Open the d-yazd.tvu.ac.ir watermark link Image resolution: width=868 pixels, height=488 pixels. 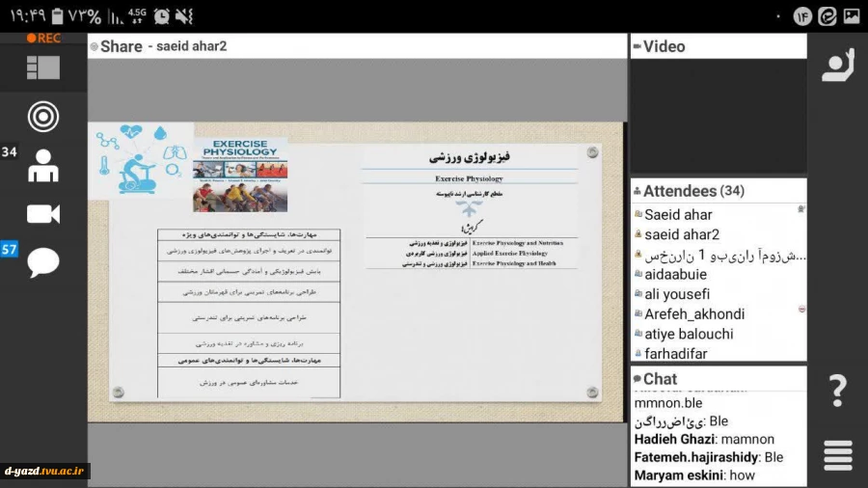click(45, 472)
